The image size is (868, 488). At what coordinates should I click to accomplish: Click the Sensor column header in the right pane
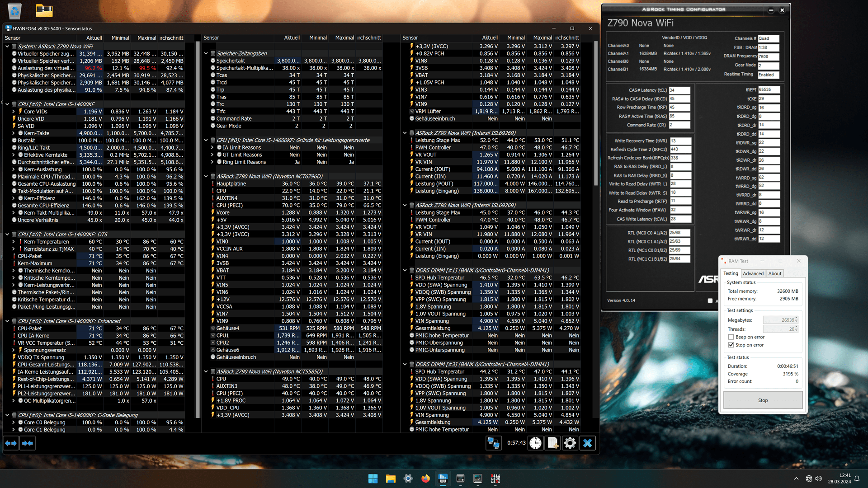pyautogui.click(x=436, y=38)
